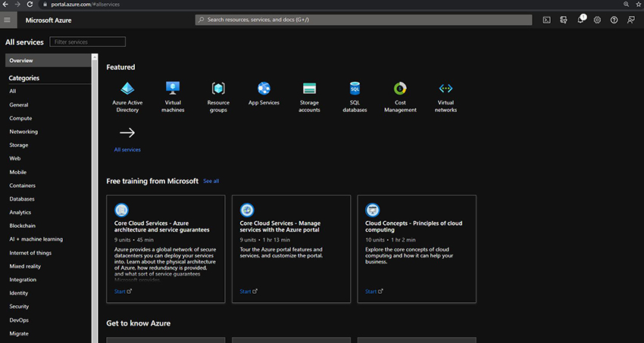Open the Virtual machines icon
The height and width of the screenshot is (343, 644).
click(x=173, y=89)
